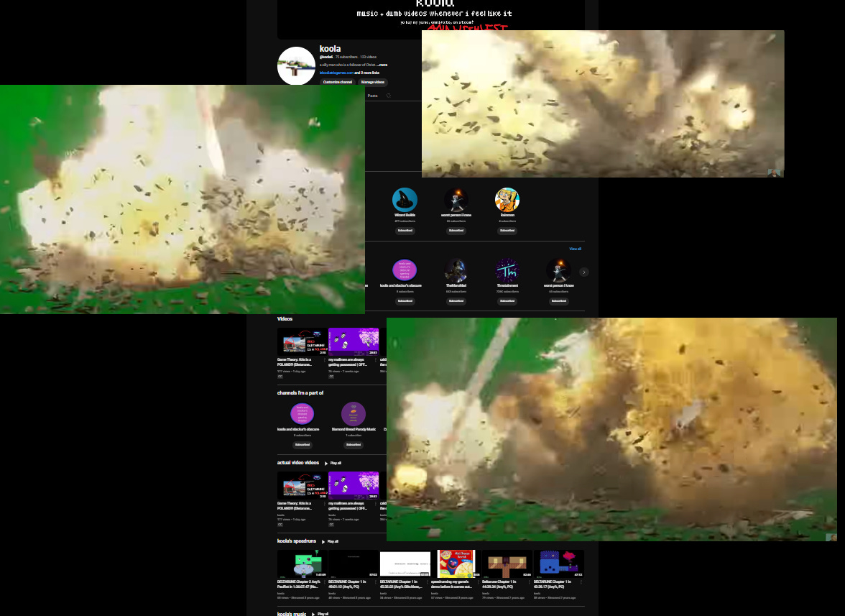Open the white-background Any% Glitchless speedrun thumbnail
845x616 pixels.
coord(405,564)
